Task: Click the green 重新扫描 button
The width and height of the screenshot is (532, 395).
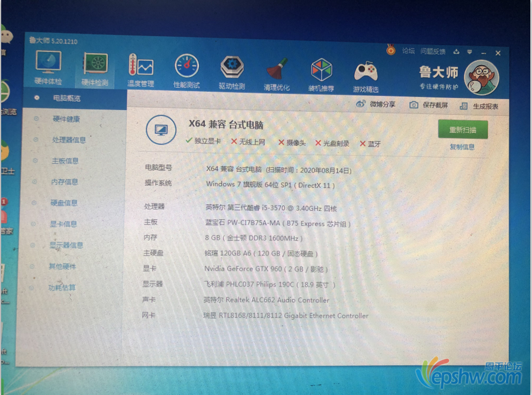Action: click(x=463, y=130)
